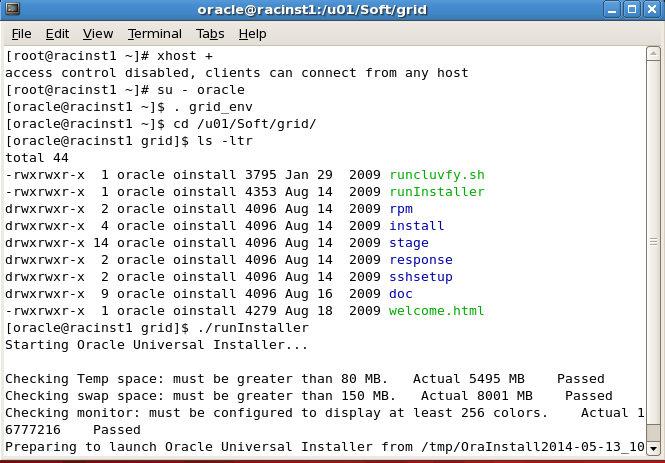Click the response directory name
The width and height of the screenshot is (665, 463).
[421, 260]
